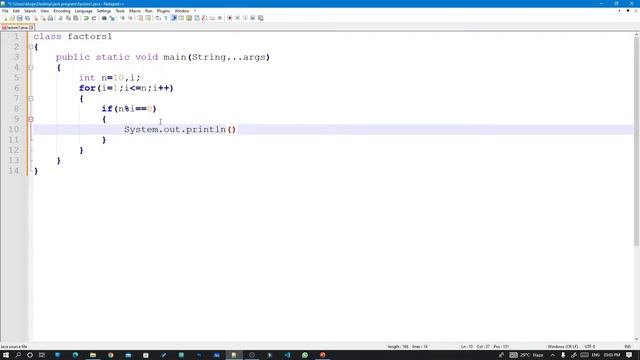Screen dimensions: 640x360
Task: Open the File menu
Action: tap(5, 11)
